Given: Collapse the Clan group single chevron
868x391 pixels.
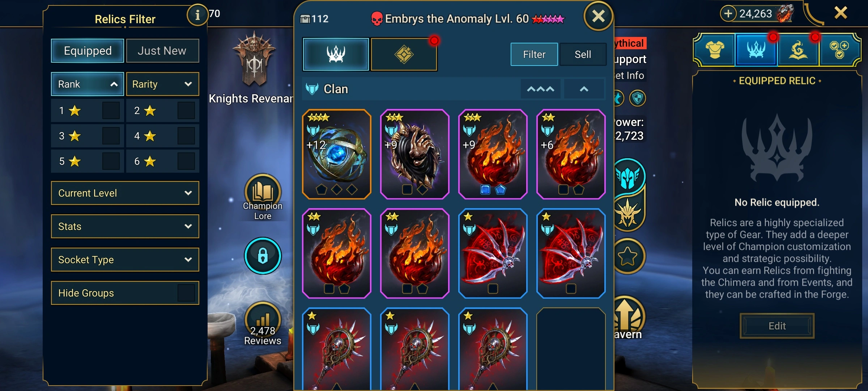Looking at the screenshot, I should click(x=584, y=89).
